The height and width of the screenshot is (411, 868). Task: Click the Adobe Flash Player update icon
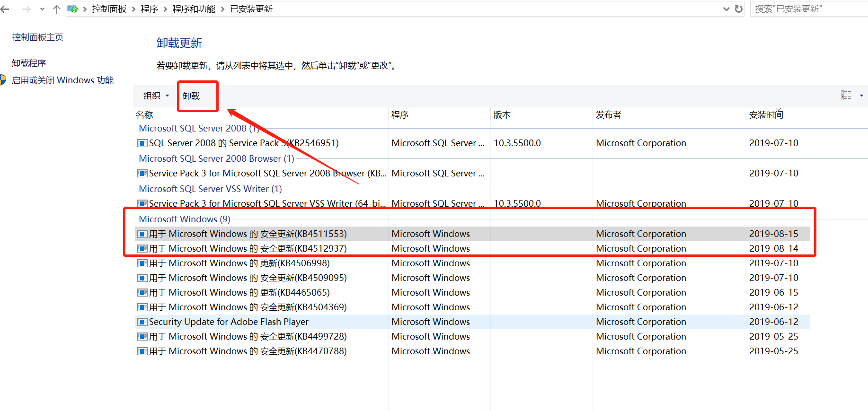click(142, 322)
